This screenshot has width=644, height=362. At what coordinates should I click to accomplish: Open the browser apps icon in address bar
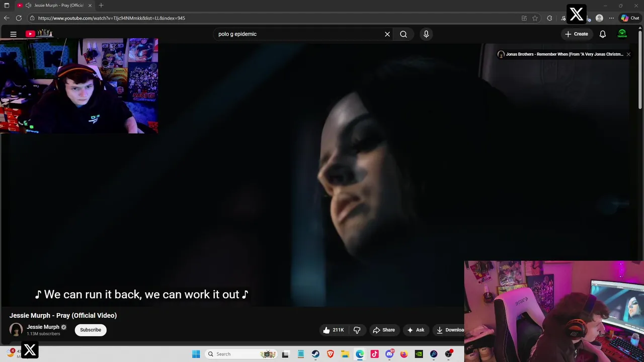pyautogui.click(x=524, y=18)
